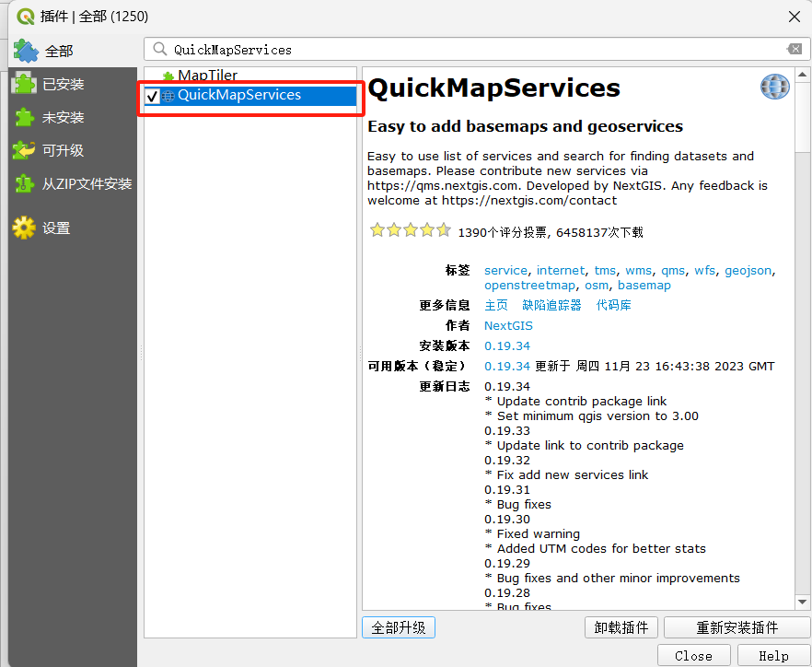Viewport: 812px width, 667px height.
Task: Rate the plugin with the fifth star
Action: tap(444, 230)
